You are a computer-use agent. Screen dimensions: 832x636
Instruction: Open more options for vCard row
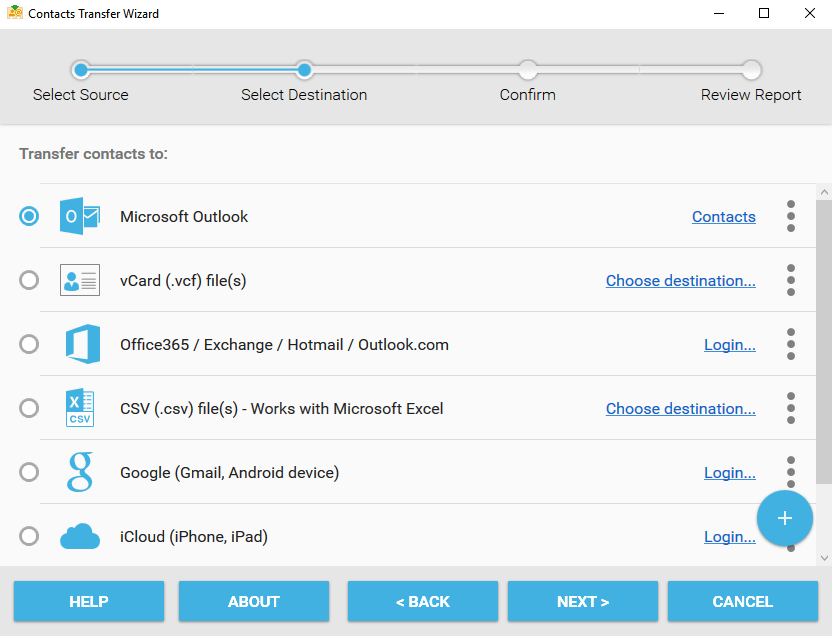pyautogui.click(x=791, y=280)
